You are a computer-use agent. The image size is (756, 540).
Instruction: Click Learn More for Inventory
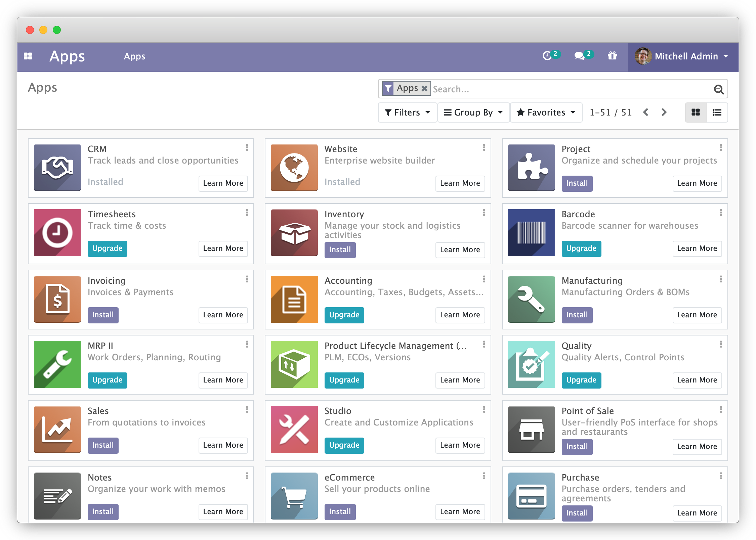(x=460, y=250)
